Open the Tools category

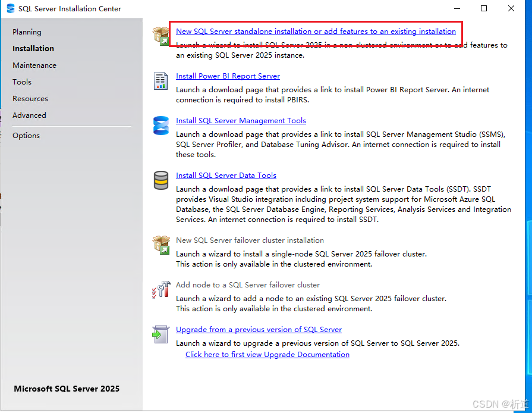click(22, 82)
